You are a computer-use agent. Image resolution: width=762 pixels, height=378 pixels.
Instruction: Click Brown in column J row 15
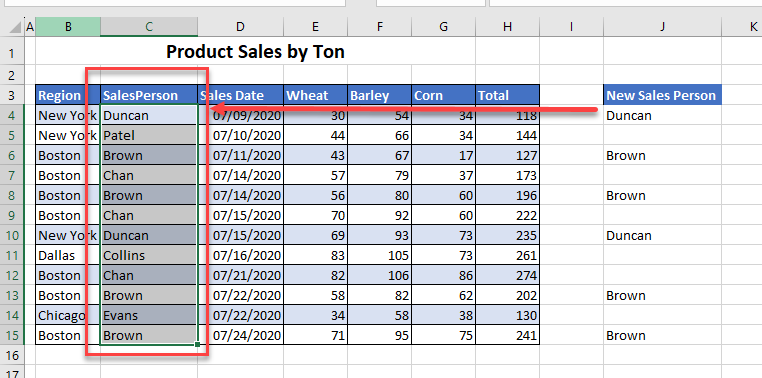[x=662, y=335]
